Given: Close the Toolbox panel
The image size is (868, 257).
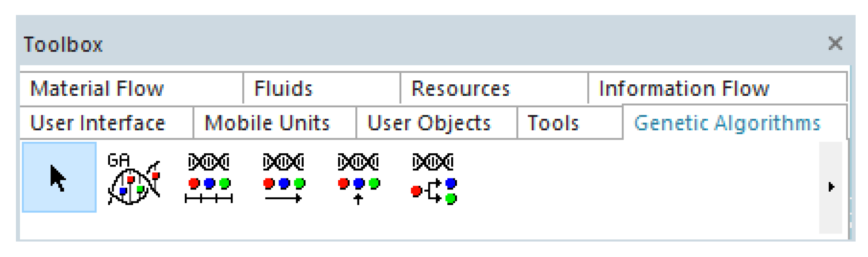Looking at the screenshot, I should 835,44.
